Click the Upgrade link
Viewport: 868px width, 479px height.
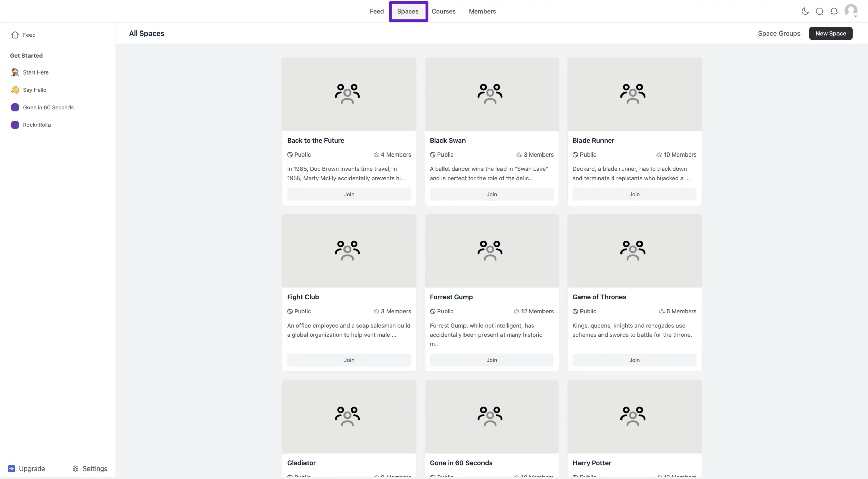pos(32,468)
